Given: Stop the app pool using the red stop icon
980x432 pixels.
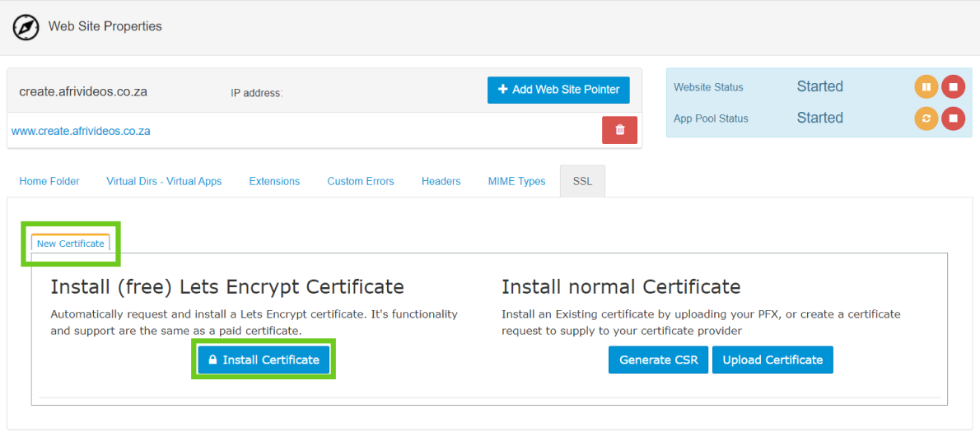Looking at the screenshot, I should pyautogui.click(x=953, y=118).
